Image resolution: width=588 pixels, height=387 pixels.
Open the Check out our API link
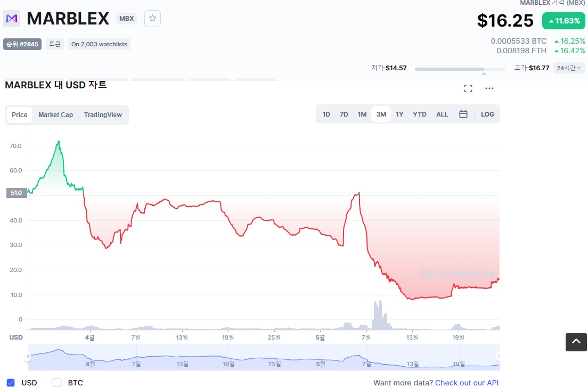(x=467, y=383)
